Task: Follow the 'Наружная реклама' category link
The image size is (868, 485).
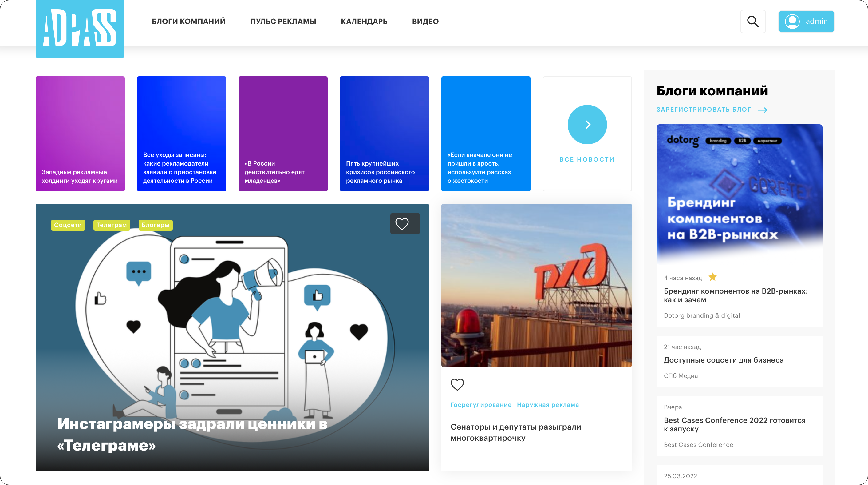Action: pyautogui.click(x=547, y=405)
